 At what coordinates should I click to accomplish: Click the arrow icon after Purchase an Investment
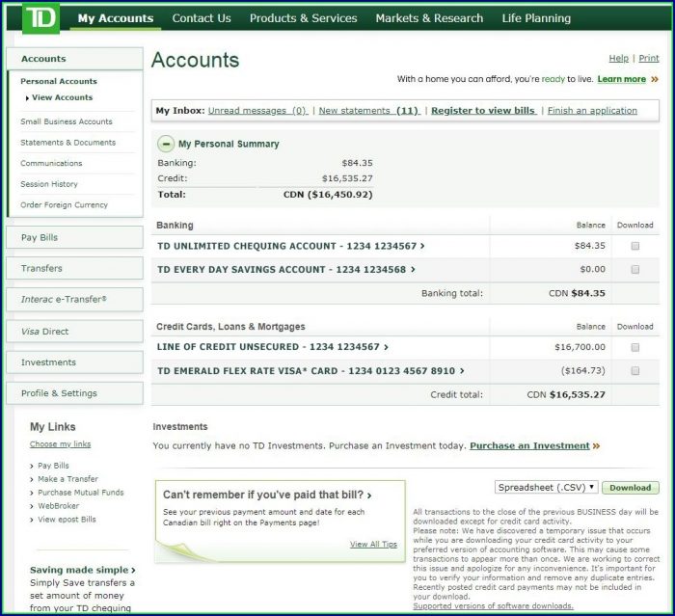pyautogui.click(x=596, y=446)
